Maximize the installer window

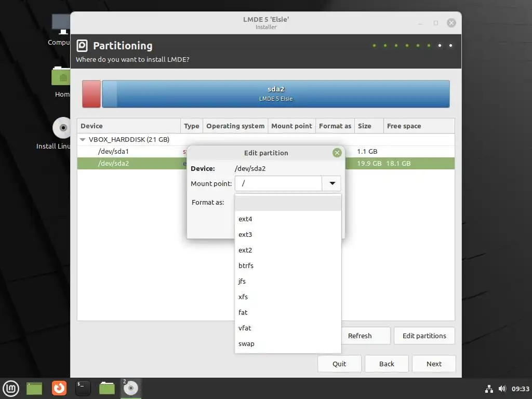(x=436, y=23)
